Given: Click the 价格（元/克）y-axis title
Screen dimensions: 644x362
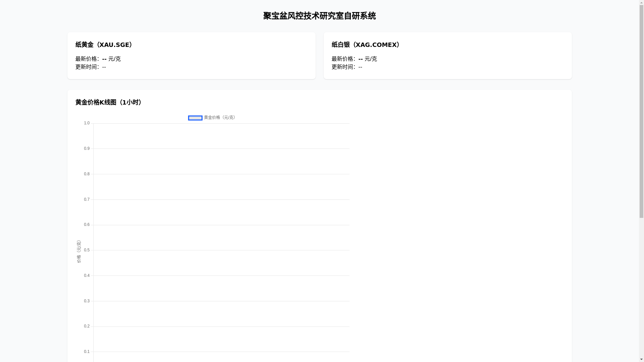Looking at the screenshot, I should [79, 251].
